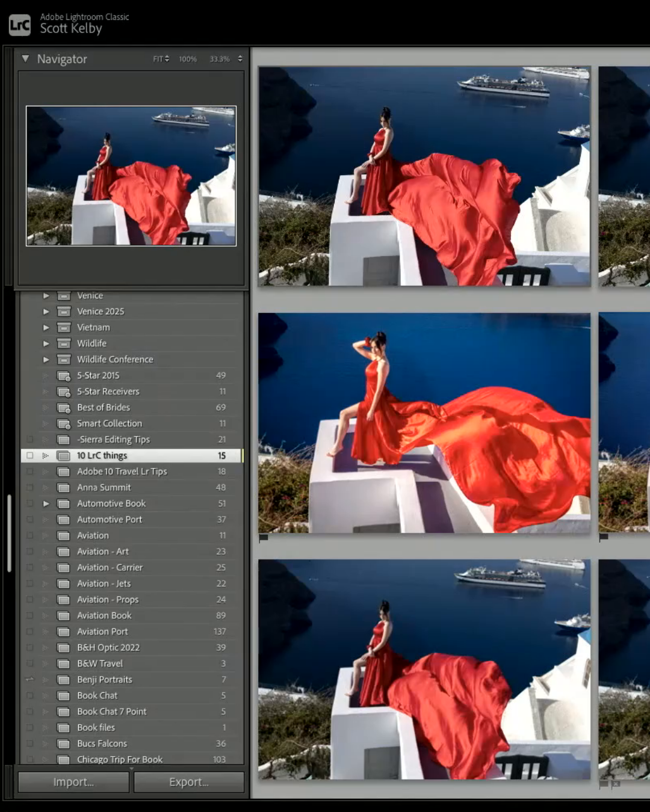This screenshot has height=812, width=650.
Task: Click the -Sierra Editing Tips collection icon
Action: coord(64,440)
